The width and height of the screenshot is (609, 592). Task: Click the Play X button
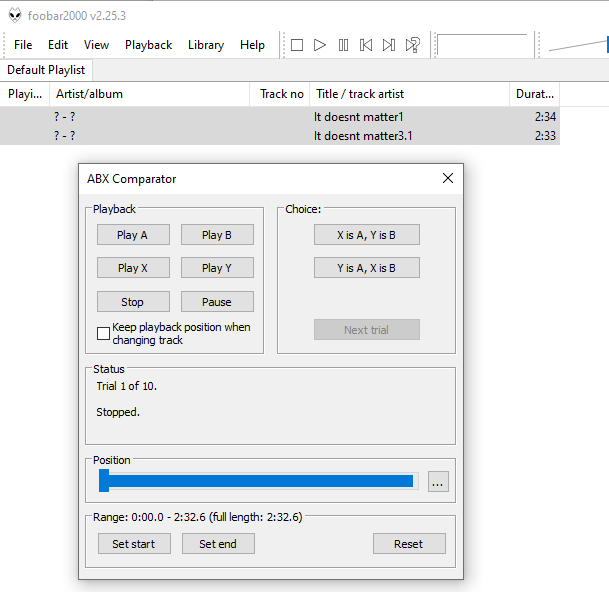pyautogui.click(x=133, y=268)
